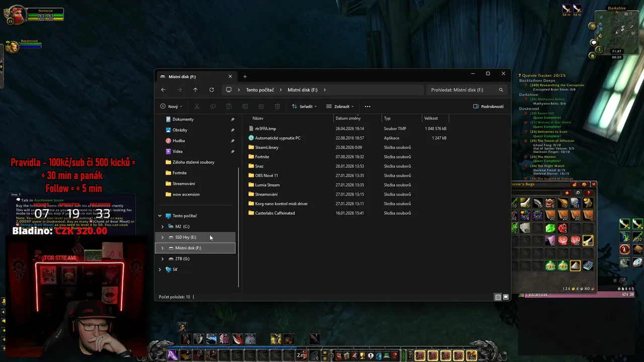Close the Nemesie's Bags window
Image resolution: width=644 pixels, height=362 pixels.
594,185
